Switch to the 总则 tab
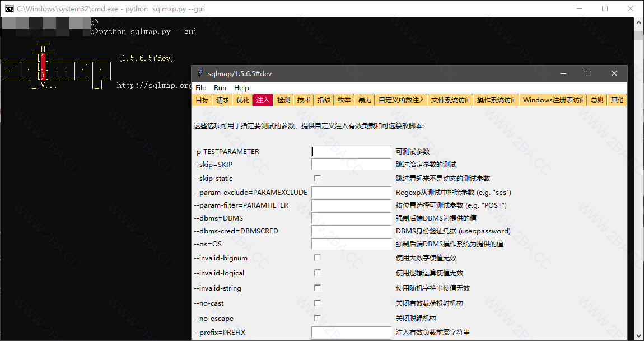The width and height of the screenshot is (644, 341). [597, 100]
